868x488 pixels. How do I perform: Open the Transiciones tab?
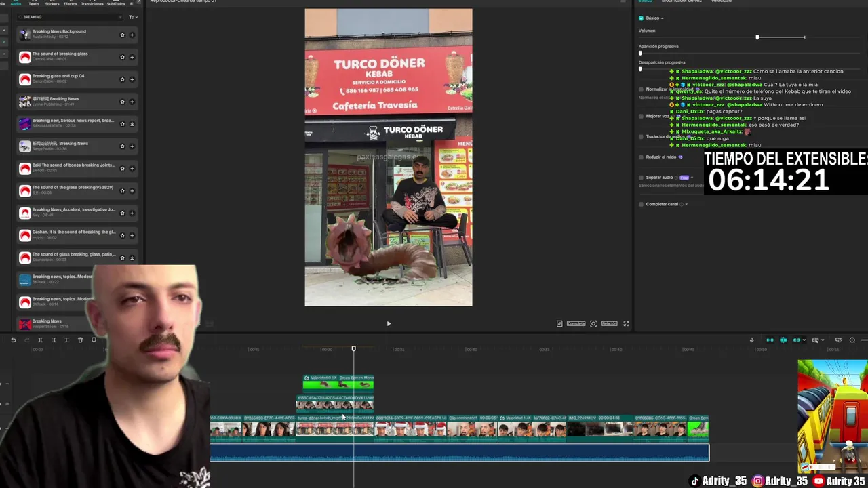pyautogui.click(x=92, y=3)
